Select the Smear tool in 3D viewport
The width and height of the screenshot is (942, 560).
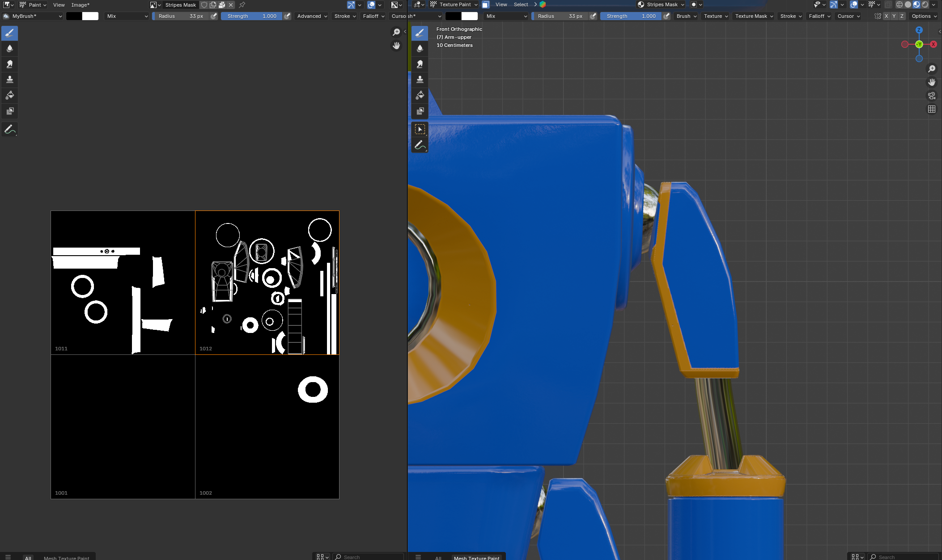pos(420,64)
